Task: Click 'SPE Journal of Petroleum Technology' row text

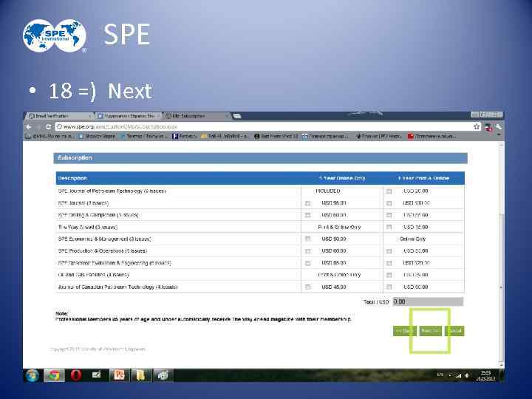Action: [x=112, y=191]
